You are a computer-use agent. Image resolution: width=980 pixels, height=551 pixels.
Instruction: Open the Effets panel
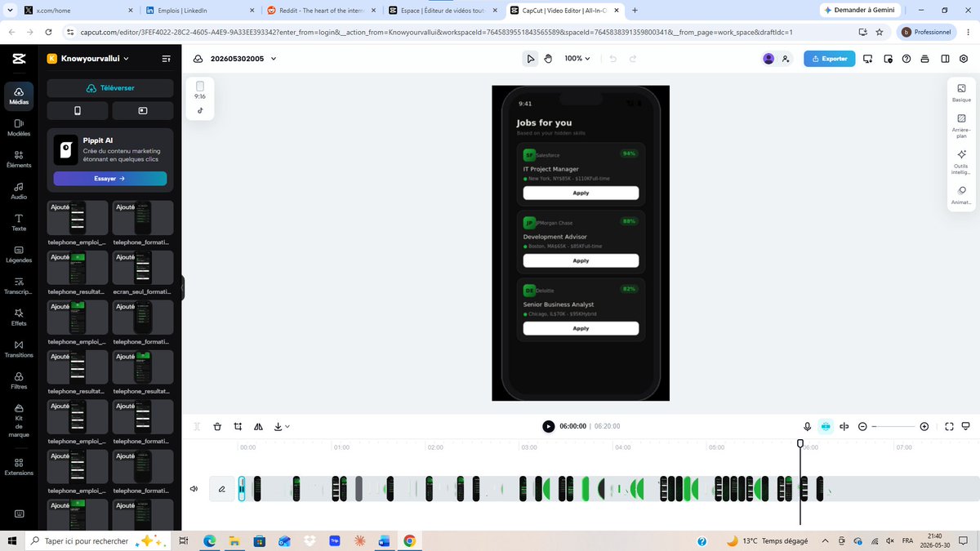coord(19,317)
